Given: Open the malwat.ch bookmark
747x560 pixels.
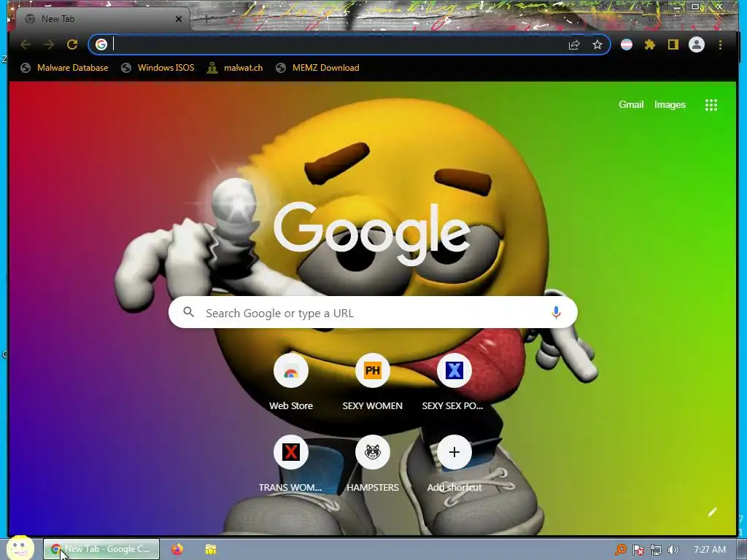Looking at the screenshot, I should coord(234,68).
